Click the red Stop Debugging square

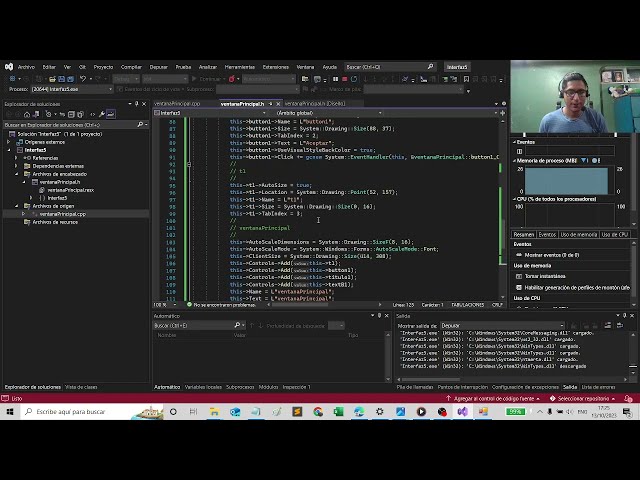[x=344, y=79]
